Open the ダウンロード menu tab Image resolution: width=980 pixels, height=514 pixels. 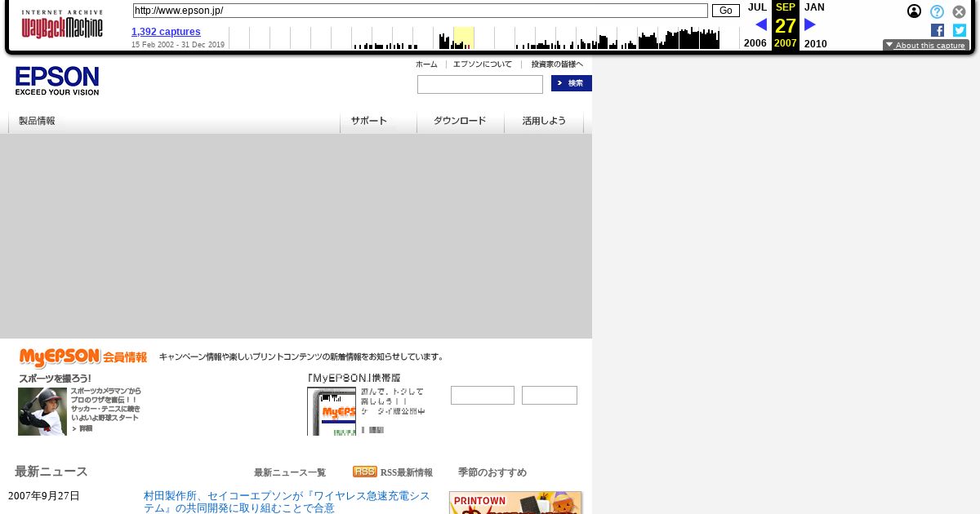coord(460,121)
